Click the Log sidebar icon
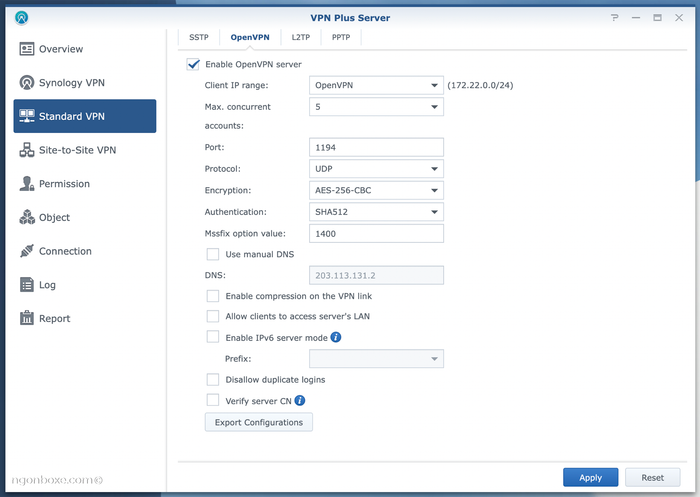Image resolution: width=700 pixels, height=497 pixels. [x=27, y=285]
